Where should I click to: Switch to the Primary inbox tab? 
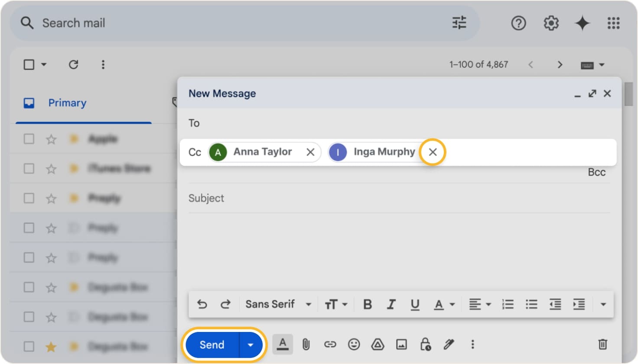pos(67,103)
